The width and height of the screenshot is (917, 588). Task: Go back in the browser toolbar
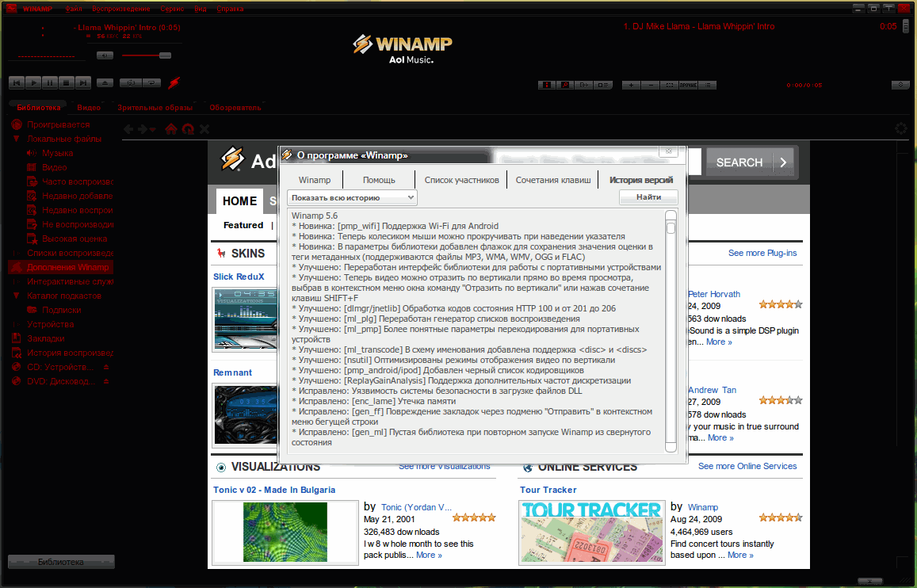click(128, 129)
